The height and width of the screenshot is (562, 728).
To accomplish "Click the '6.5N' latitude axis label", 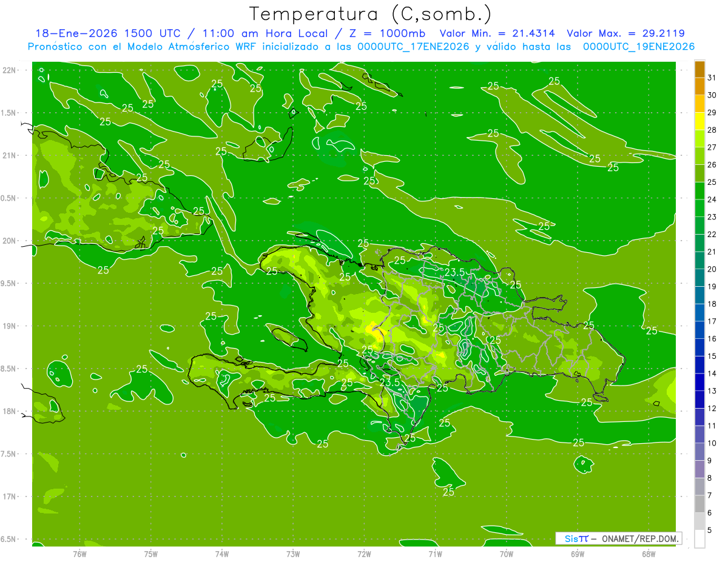I will point(9,540).
